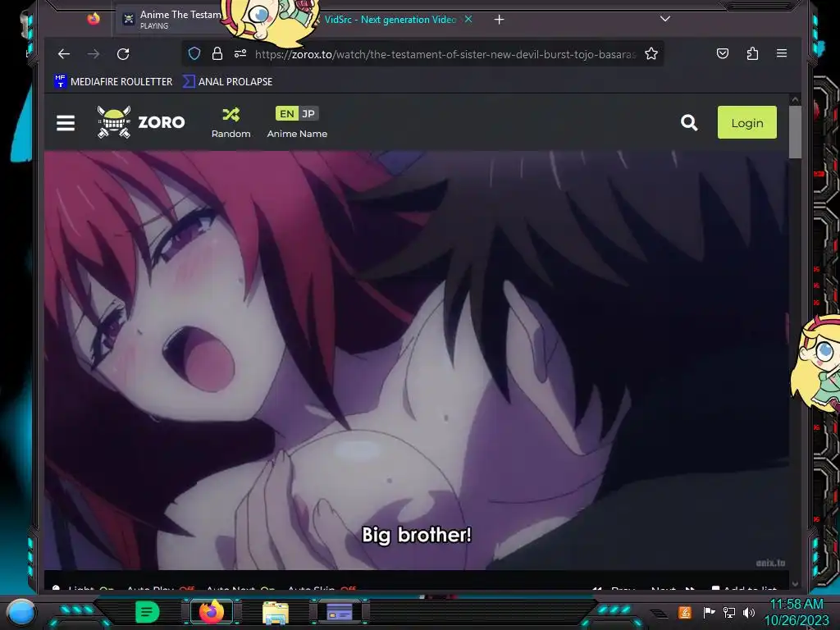Click the Login button
The width and height of the screenshot is (840, 630).
746,123
